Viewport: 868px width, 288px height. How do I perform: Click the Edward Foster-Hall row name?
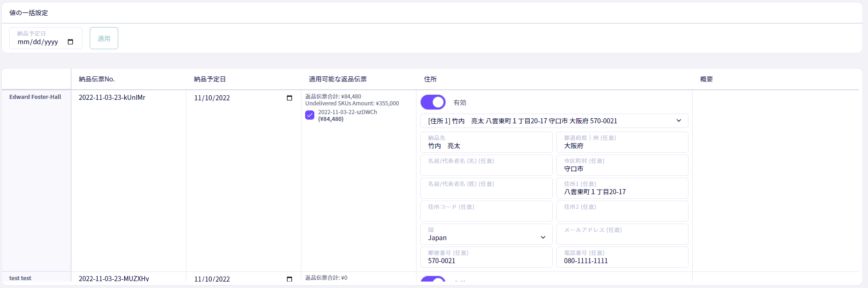pyautogui.click(x=35, y=97)
